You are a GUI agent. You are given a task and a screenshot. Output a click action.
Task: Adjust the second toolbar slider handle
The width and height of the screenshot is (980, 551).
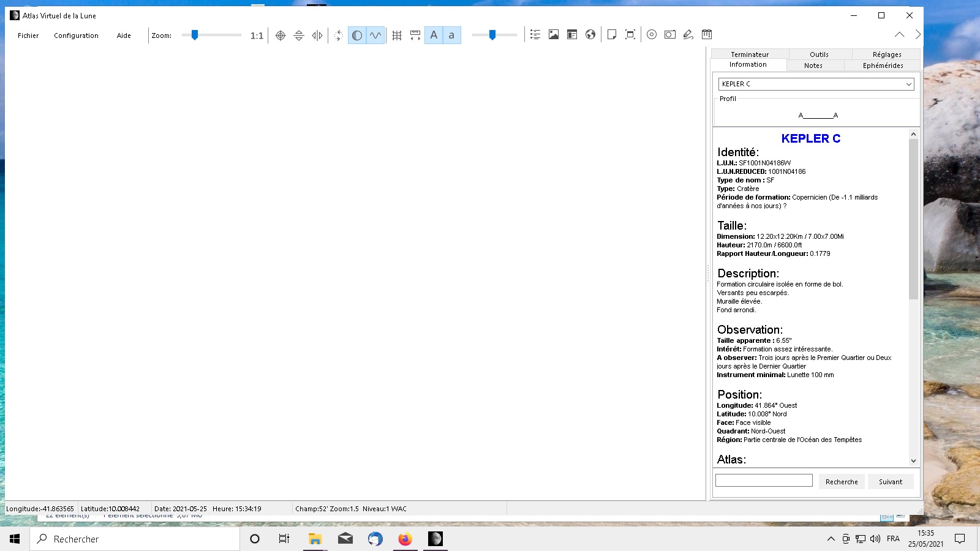point(492,35)
